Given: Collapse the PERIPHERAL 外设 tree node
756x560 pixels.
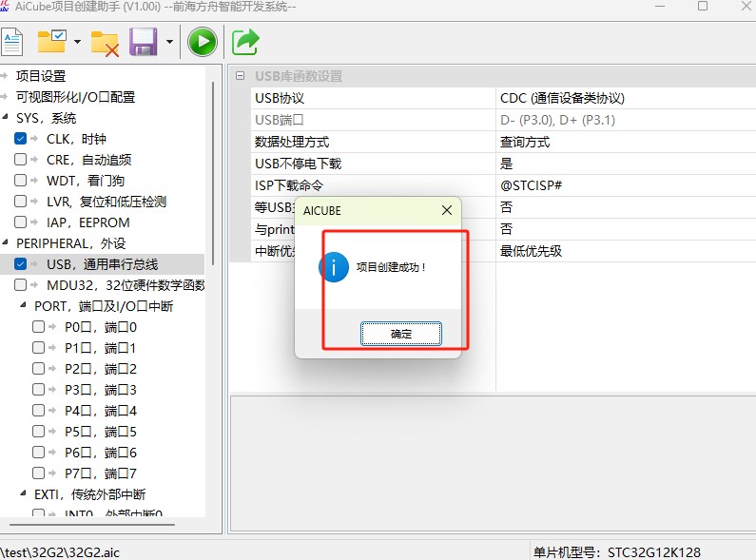Looking at the screenshot, I should coord(5,242).
